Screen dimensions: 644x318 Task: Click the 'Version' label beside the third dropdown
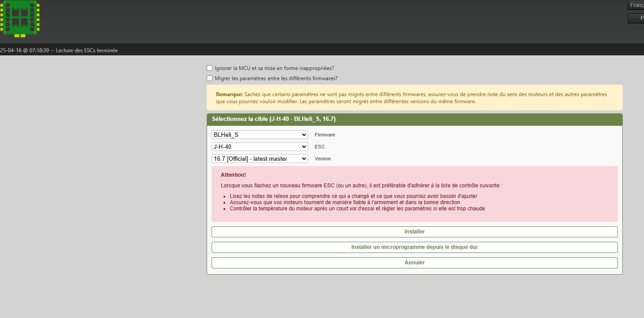(323, 159)
